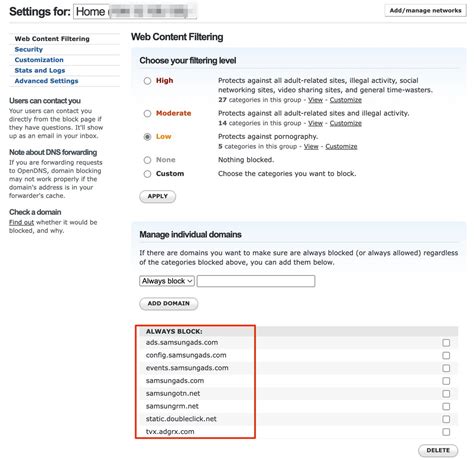Open Advanced Settings in the sidebar
Image resolution: width=474 pixels, height=460 pixels.
pos(46,81)
